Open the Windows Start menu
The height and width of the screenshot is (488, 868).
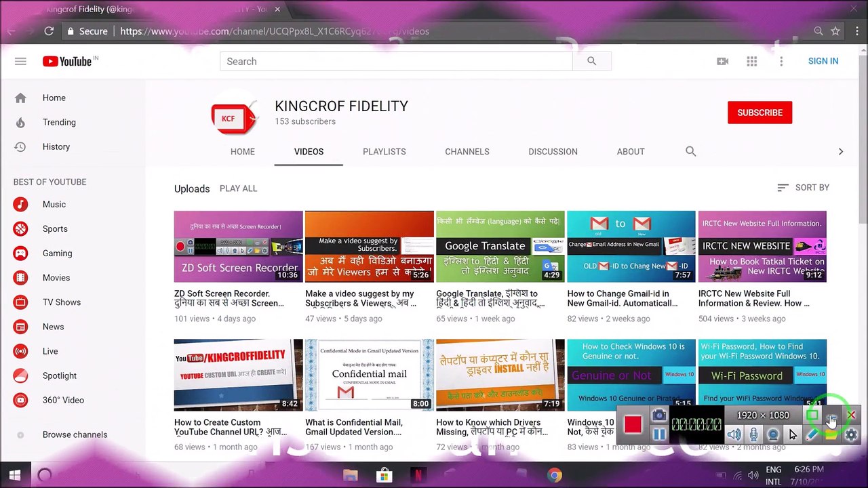click(15, 475)
